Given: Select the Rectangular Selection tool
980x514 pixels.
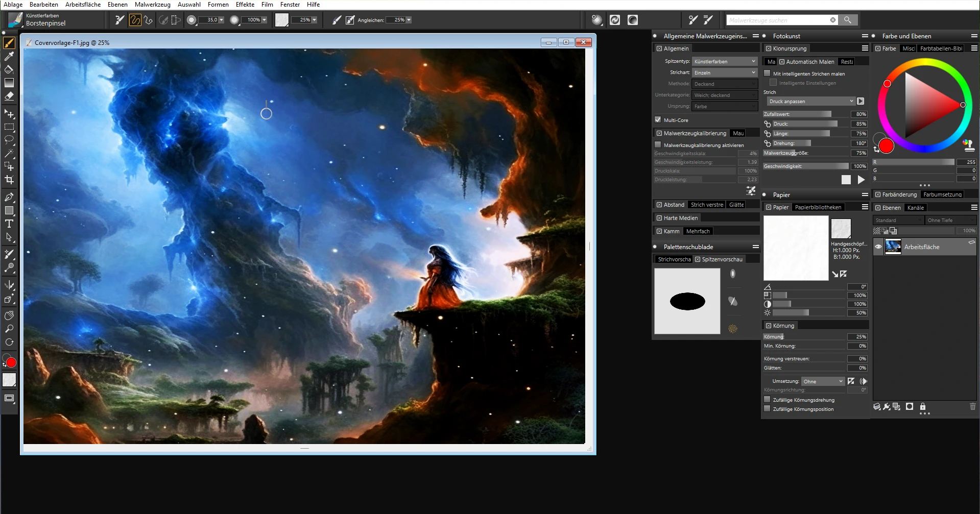Looking at the screenshot, I should pos(9,127).
